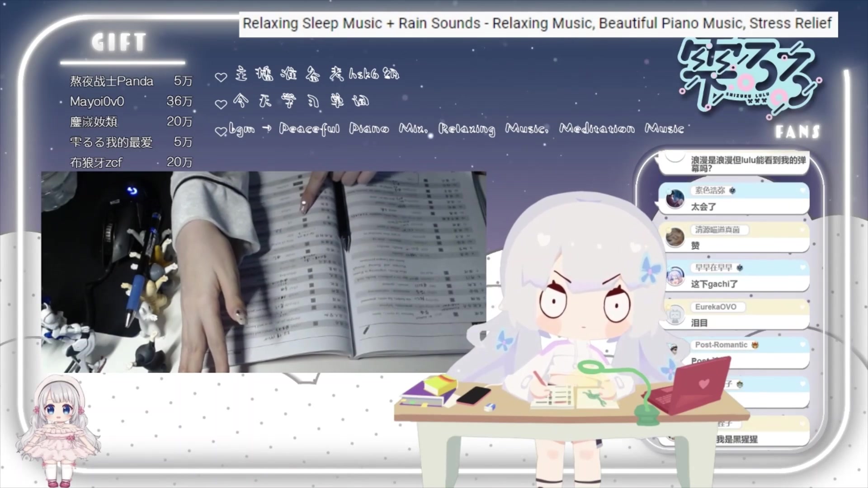Click the heart on 早早在早早's chat bubble
868x488 pixels.
point(802,267)
